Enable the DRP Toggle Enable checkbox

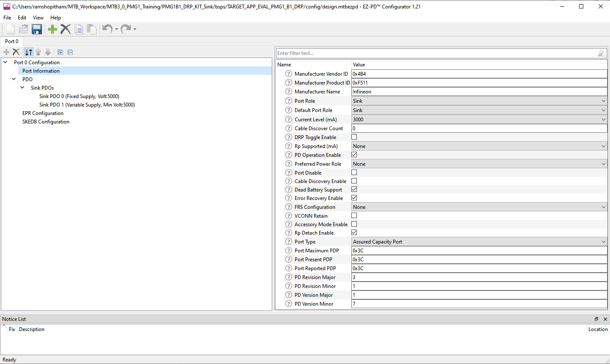pos(354,137)
